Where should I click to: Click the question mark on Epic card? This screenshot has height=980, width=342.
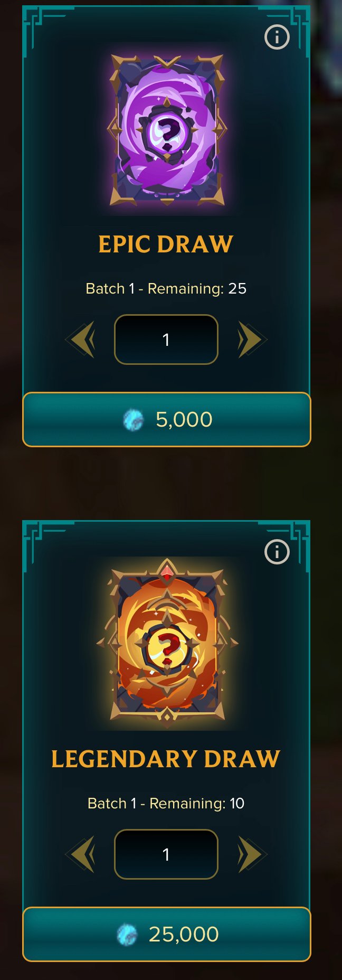(x=167, y=133)
